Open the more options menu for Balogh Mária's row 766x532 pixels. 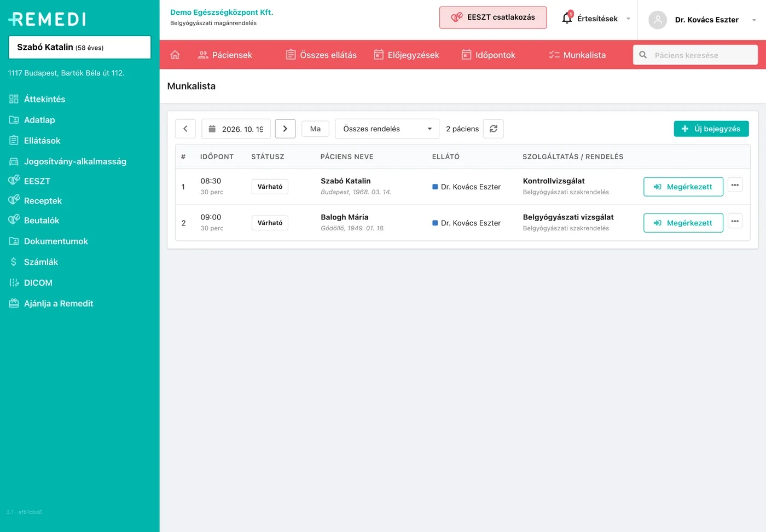[735, 221]
